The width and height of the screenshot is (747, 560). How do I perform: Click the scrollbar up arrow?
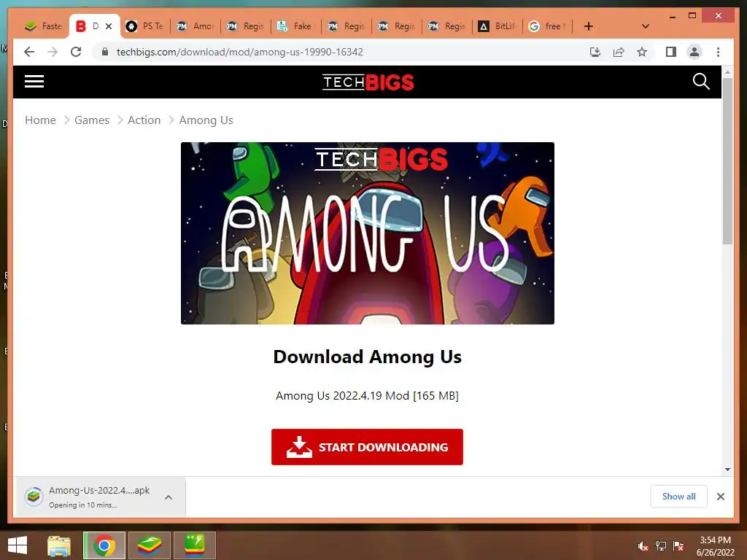(x=727, y=72)
